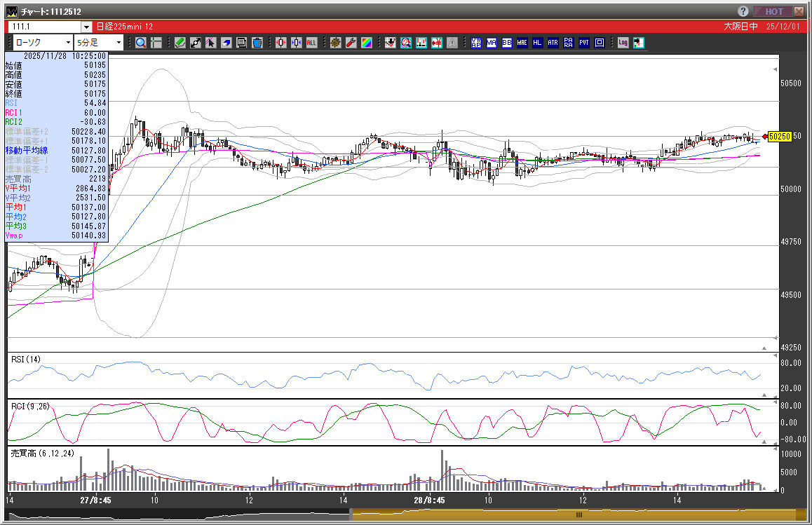Select the pencil drawing tool

(180, 43)
